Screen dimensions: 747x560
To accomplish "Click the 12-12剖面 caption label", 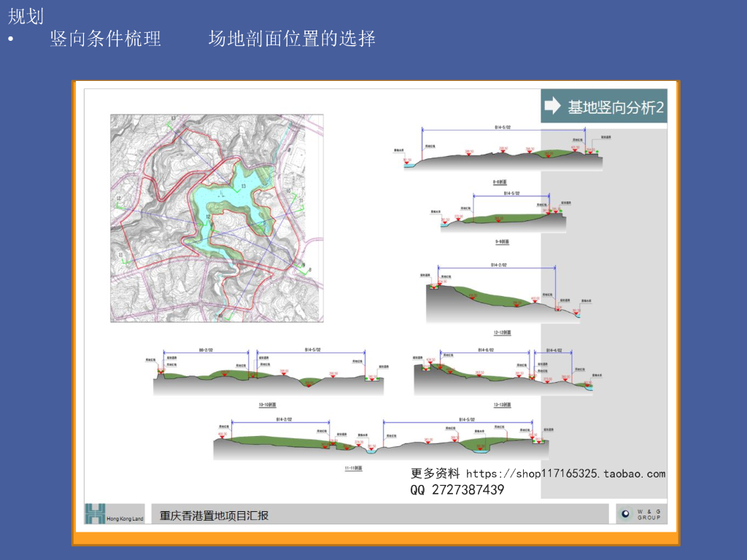I will (x=502, y=332).
